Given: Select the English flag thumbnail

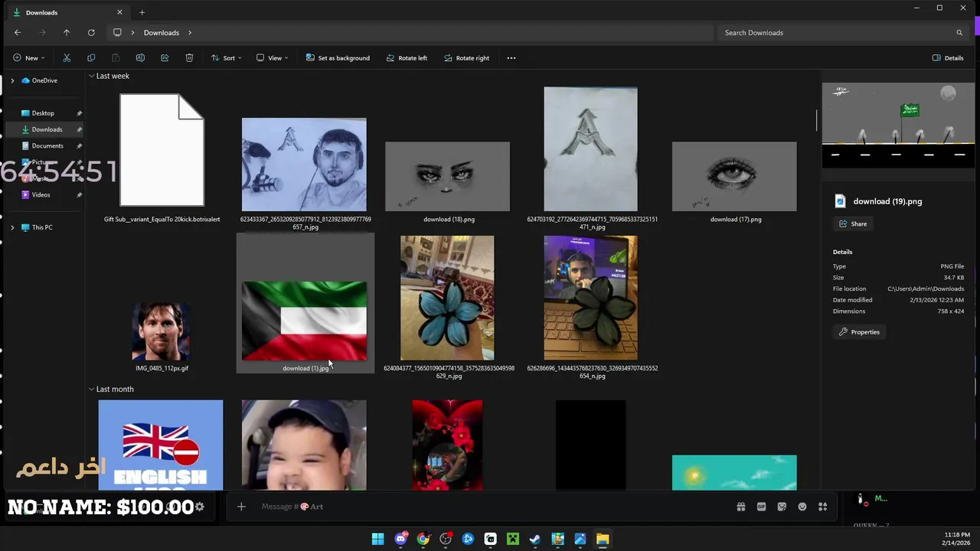Looking at the screenshot, I should [161, 445].
